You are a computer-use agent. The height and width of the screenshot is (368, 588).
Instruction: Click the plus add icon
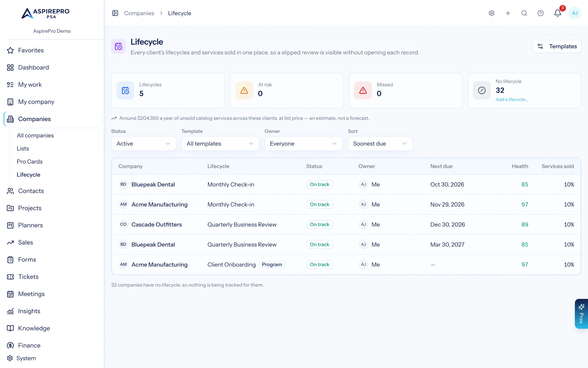[x=508, y=13]
